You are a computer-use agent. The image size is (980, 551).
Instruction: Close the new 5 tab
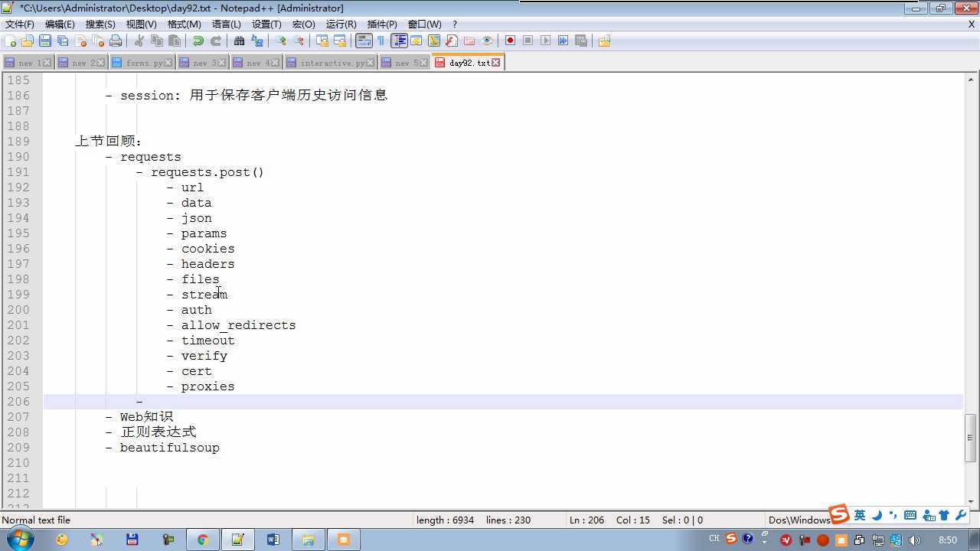pyautogui.click(x=425, y=63)
